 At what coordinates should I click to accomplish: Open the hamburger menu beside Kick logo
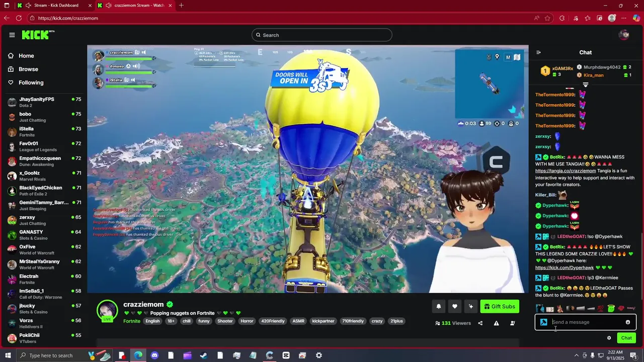point(12,35)
